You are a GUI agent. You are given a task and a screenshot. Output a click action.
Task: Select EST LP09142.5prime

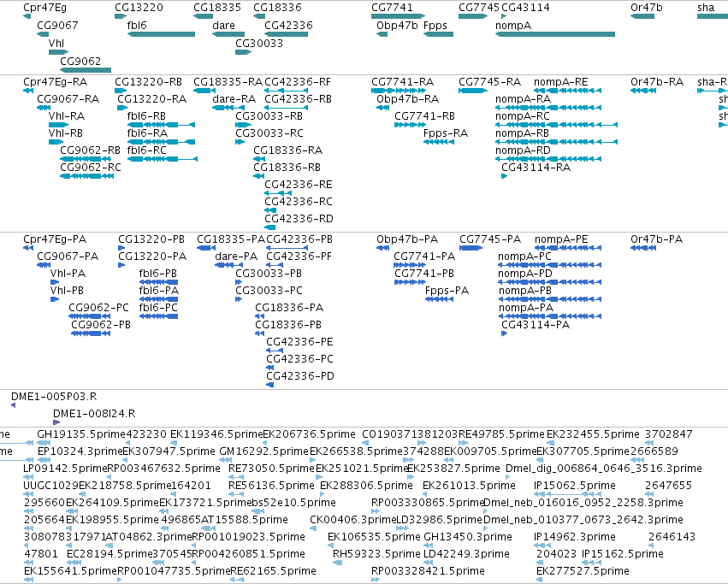65,469
